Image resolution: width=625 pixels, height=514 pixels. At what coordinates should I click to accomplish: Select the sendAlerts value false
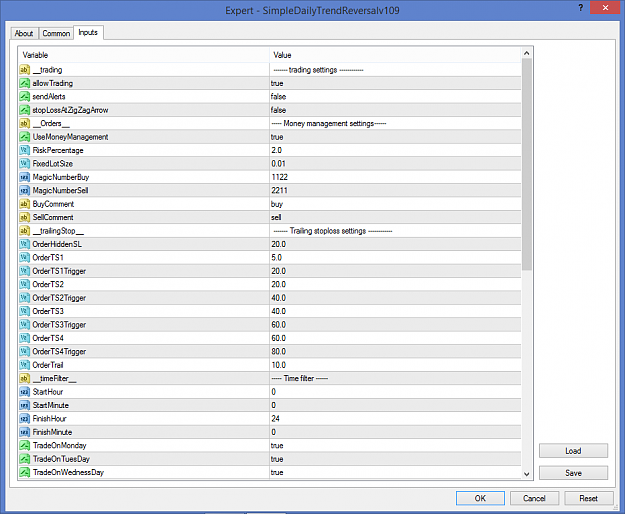click(x=278, y=96)
